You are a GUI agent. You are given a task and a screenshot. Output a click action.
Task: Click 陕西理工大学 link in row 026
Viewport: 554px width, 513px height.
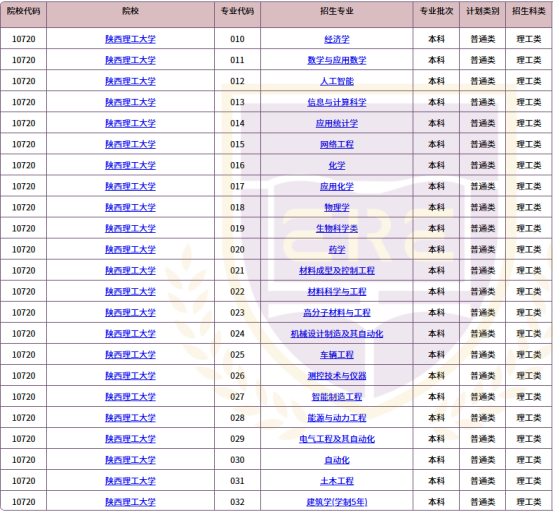coord(130,376)
